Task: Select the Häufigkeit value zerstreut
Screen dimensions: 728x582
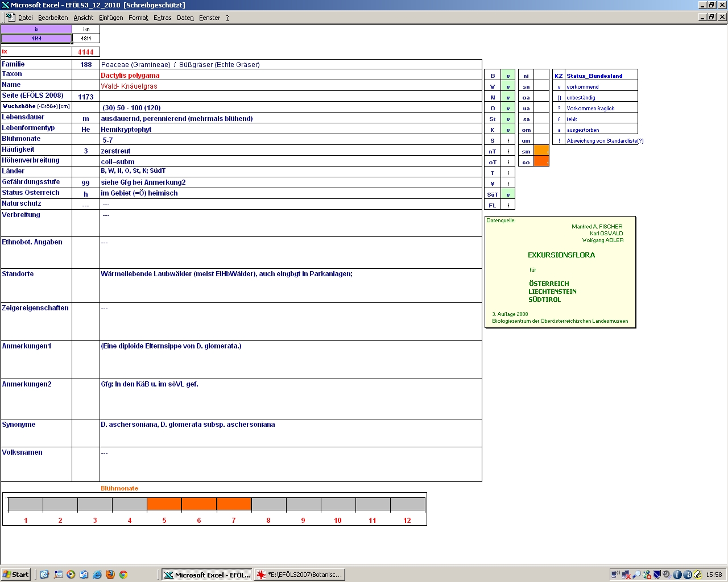Action: click(115, 151)
